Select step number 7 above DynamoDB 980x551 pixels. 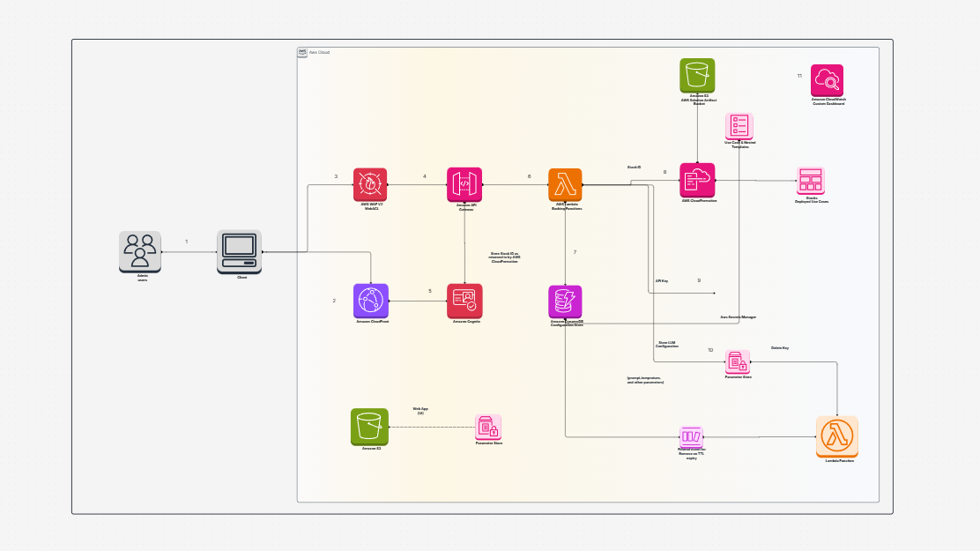pos(575,252)
